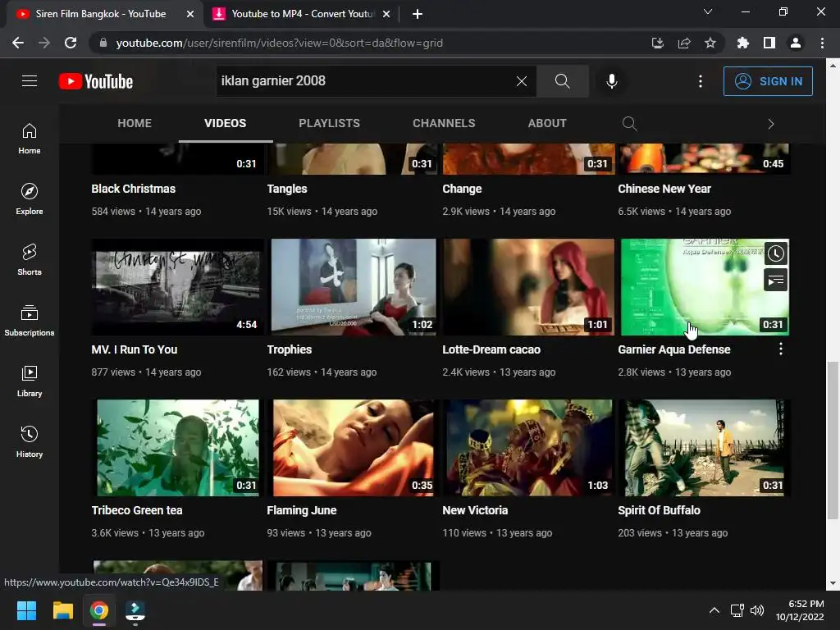Click the Garnier Aqua Defense title
Image resolution: width=840 pixels, height=630 pixels.
674,349
